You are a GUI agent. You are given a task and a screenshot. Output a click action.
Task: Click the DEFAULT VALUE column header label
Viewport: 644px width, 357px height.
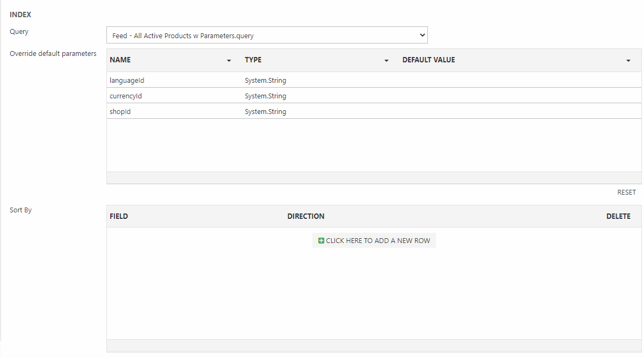click(x=428, y=60)
